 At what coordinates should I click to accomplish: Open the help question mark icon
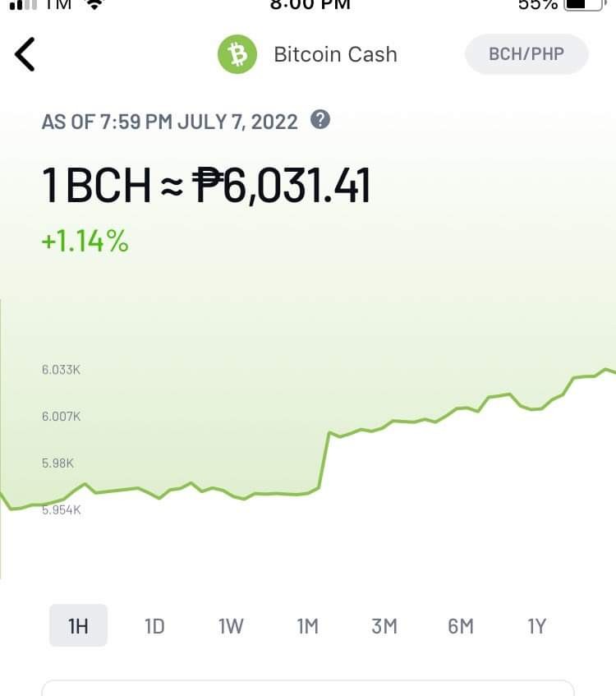[320, 120]
